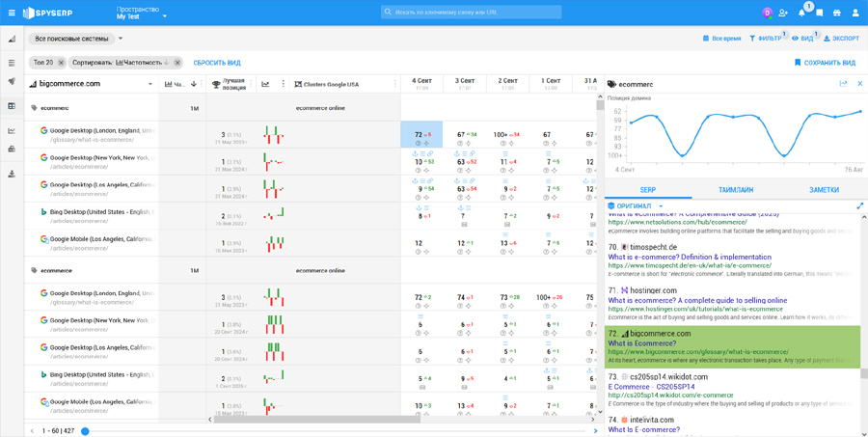Open 'What is e-commerce? Definition & implementation' link

[x=690, y=257]
